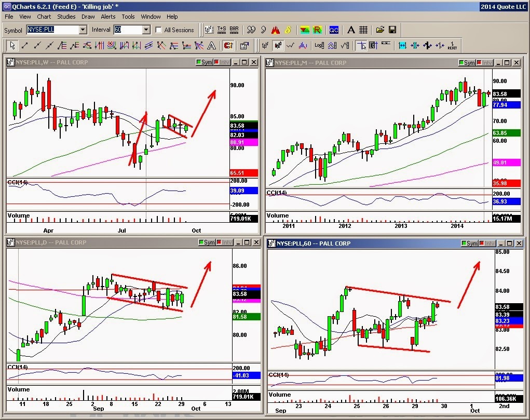Open the Tools menu
The height and width of the screenshot is (420, 530).
pos(128,17)
